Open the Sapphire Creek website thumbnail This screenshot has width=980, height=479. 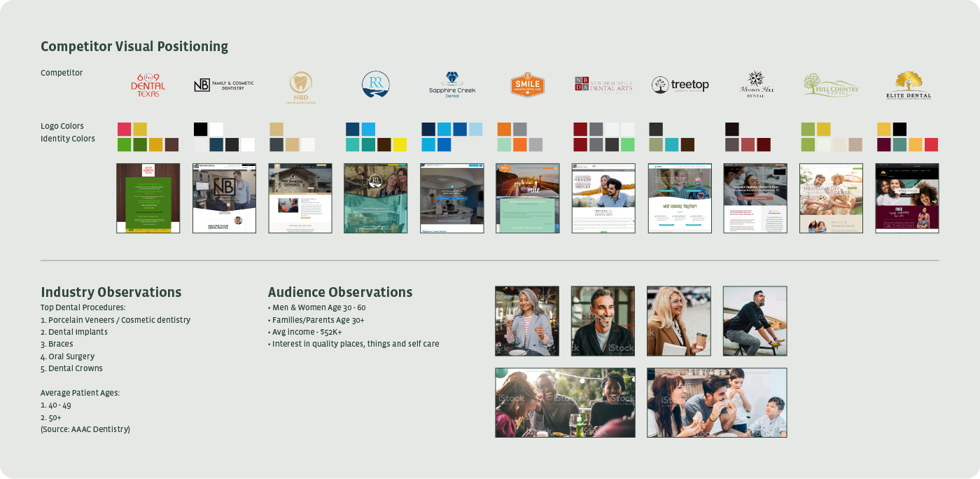click(452, 198)
